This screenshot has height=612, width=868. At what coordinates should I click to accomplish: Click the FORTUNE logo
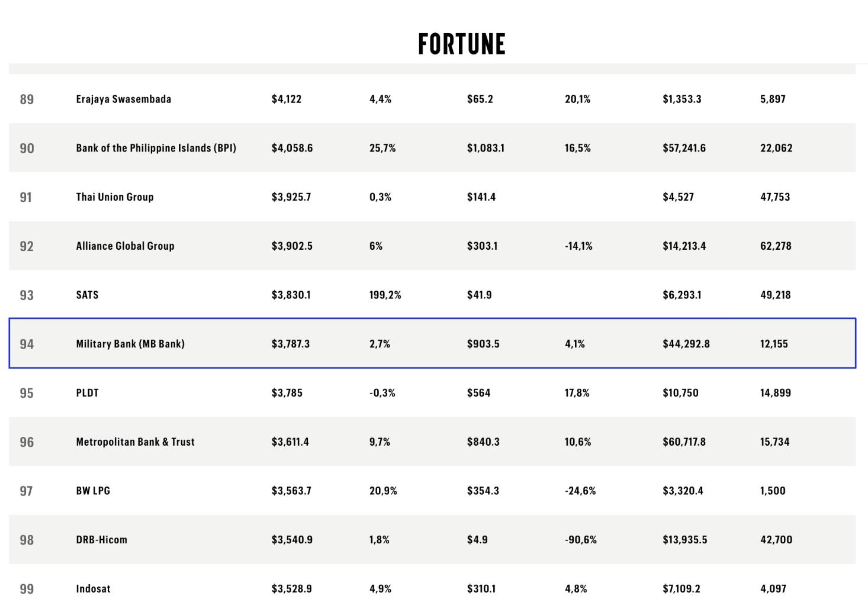[x=462, y=44]
